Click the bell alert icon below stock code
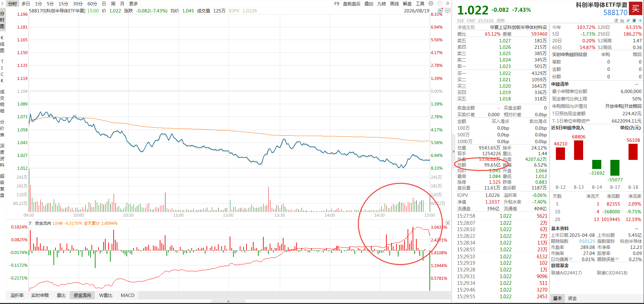Image resolution: width=644 pixels, height=304 pixels. tap(634, 20)
